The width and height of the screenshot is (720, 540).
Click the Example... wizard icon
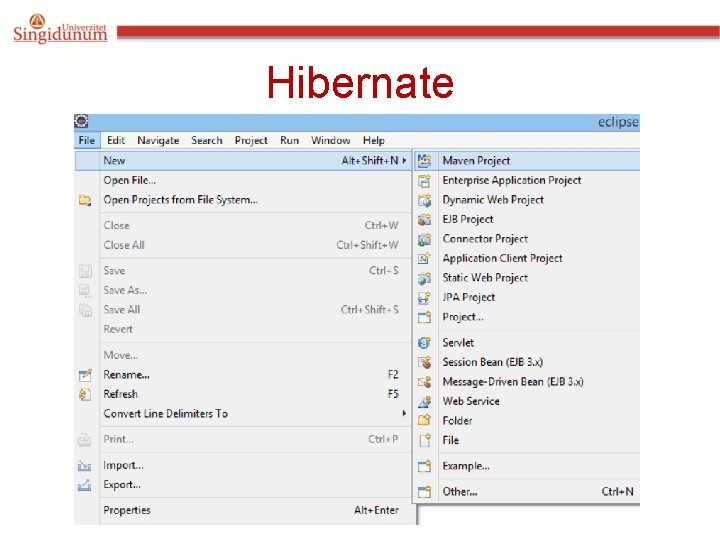pyautogui.click(x=425, y=466)
